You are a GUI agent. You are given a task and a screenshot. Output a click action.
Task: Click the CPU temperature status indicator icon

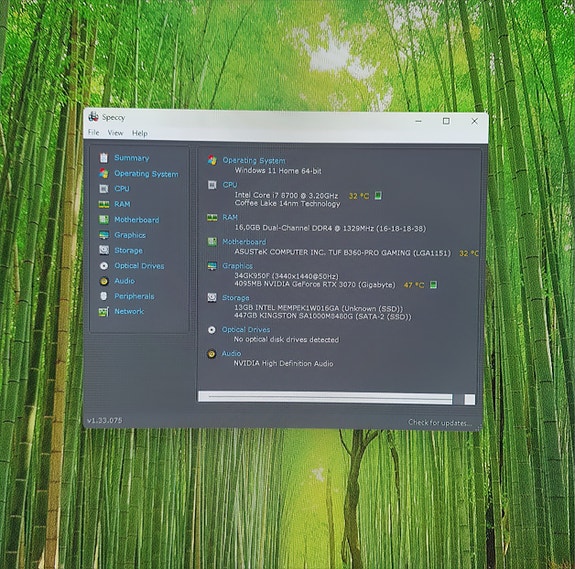pos(378,195)
